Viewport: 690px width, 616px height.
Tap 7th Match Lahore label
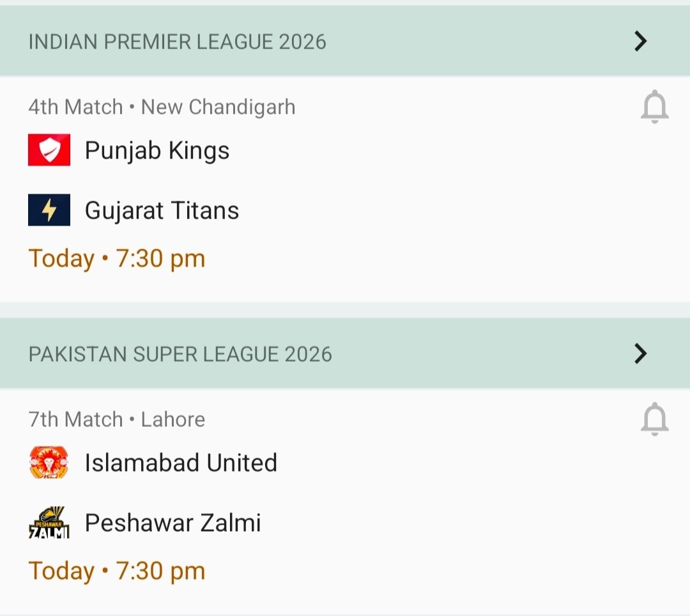point(117,420)
